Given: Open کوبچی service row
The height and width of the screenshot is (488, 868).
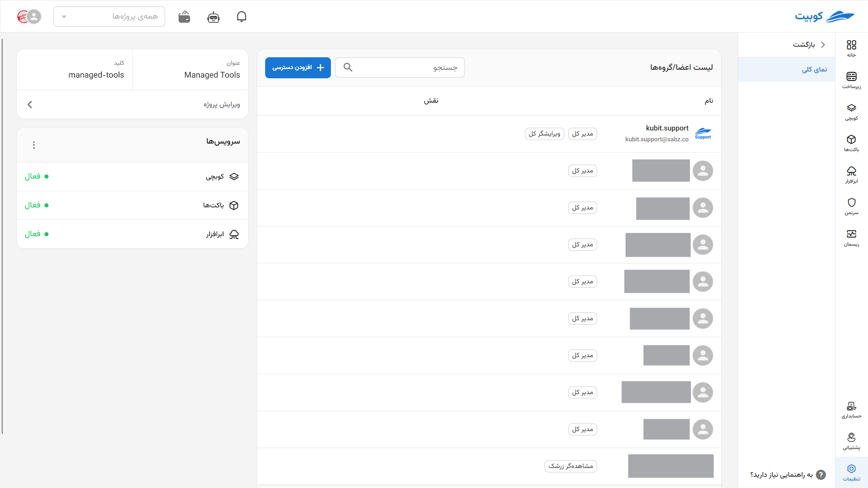Looking at the screenshot, I should click(132, 177).
